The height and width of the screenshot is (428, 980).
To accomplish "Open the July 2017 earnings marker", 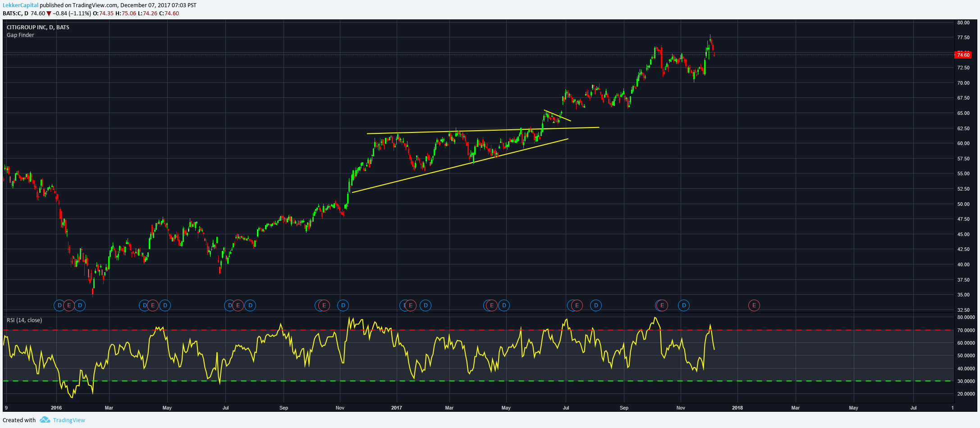I will pos(577,305).
